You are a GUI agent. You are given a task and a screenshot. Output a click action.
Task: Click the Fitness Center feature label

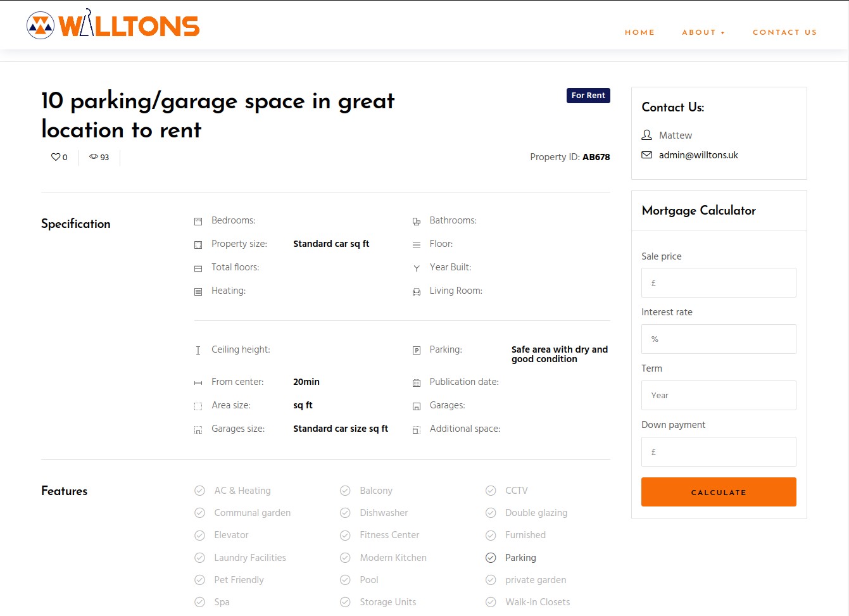(x=389, y=535)
